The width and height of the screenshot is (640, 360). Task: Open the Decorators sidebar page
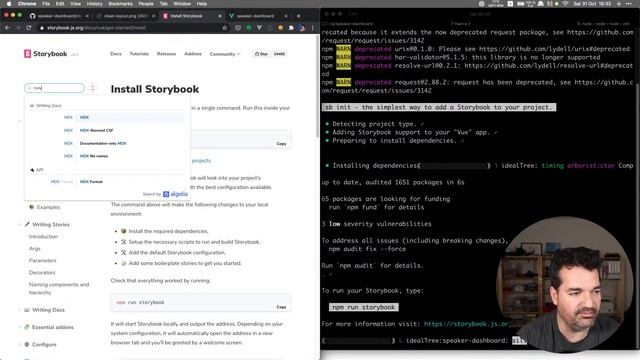(x=42, y=273)
